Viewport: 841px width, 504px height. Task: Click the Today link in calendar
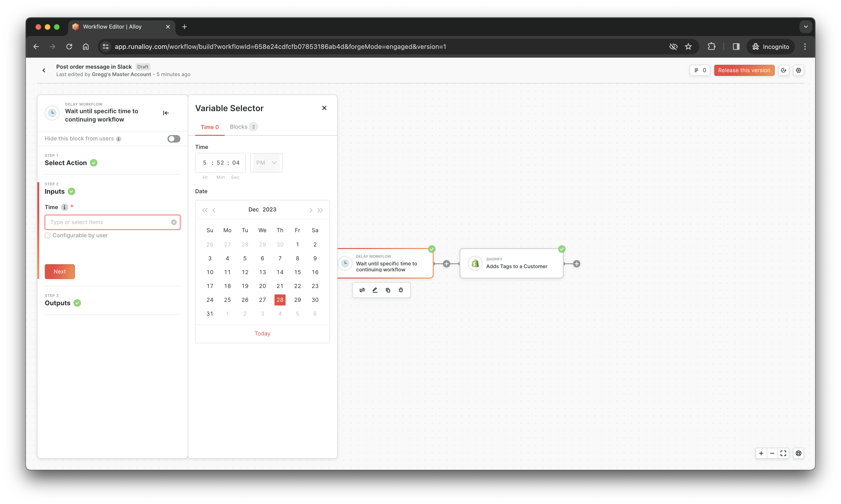point(262,334)
